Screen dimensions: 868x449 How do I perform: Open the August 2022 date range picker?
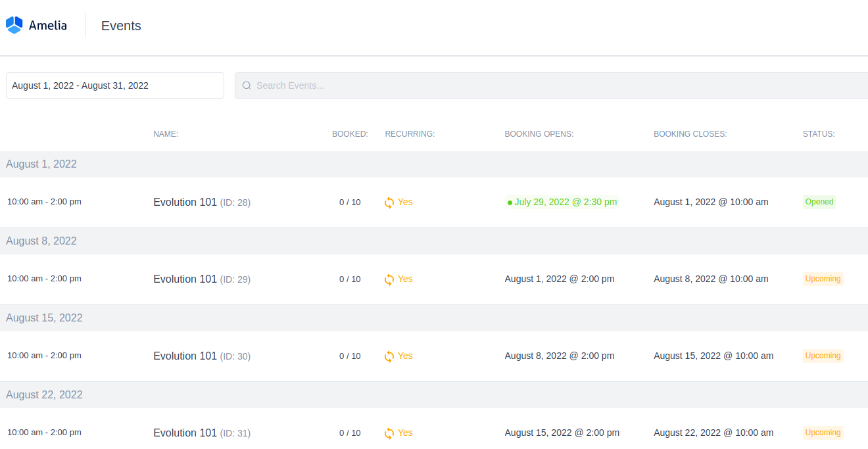tap(115, 85)
